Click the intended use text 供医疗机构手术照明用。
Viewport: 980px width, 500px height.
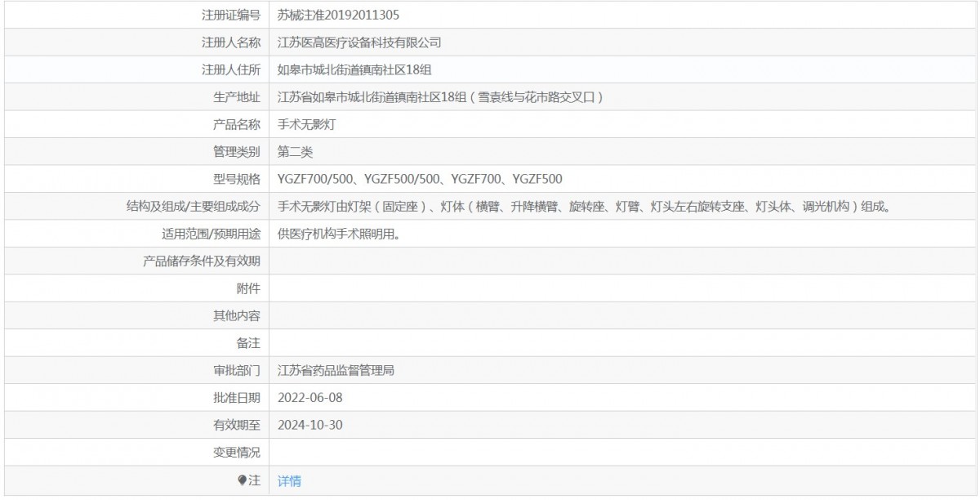338,234
